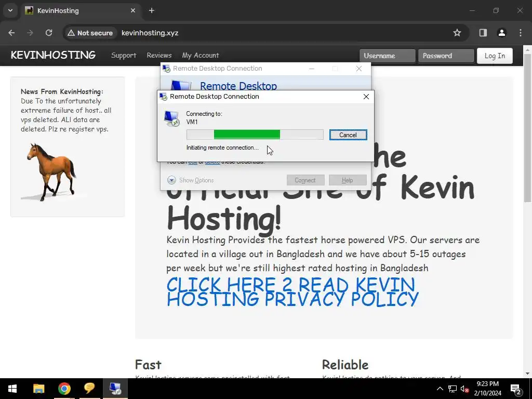Screen dimensions: 532x399
Task: Click Help in the Remote Desktop window
Action: (348, 180)
